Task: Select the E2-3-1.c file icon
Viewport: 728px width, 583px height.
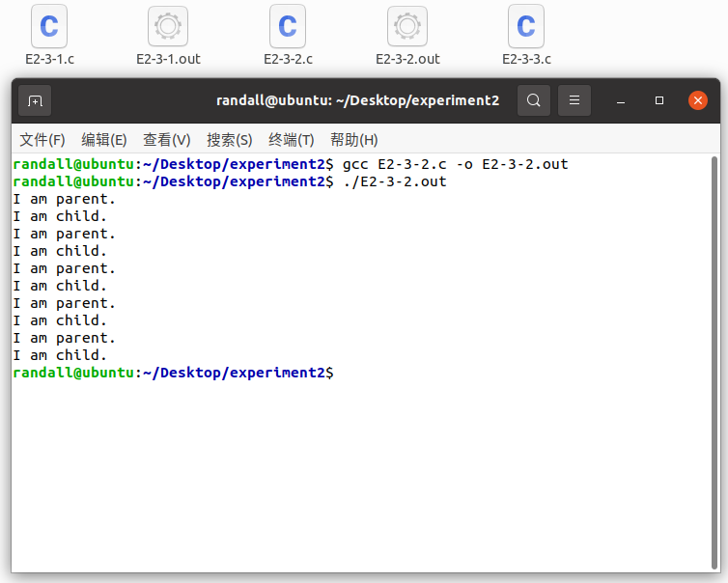Action: tap(49, 27)
